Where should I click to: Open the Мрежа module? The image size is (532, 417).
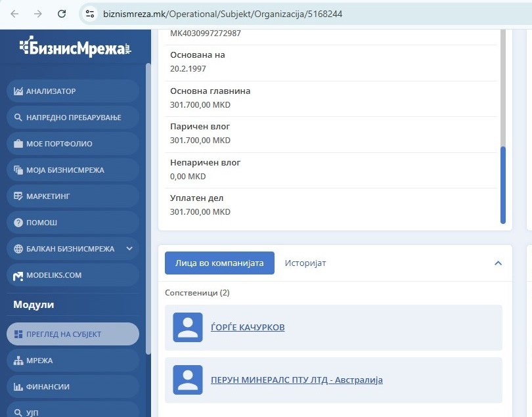coord(72,361)
